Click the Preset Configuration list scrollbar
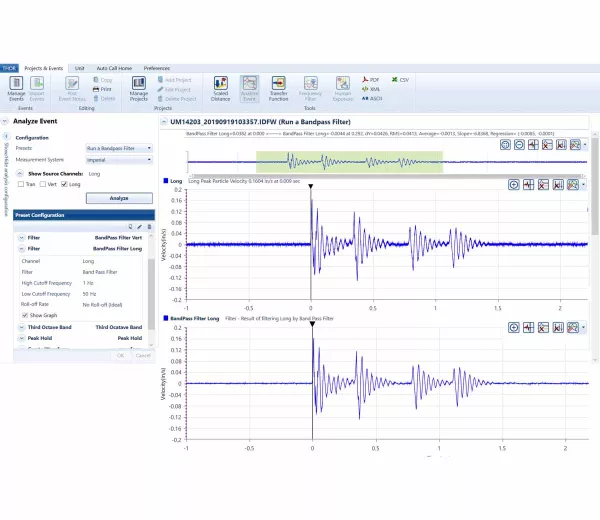The image size is (600, 520). click(x=151, y=294)
